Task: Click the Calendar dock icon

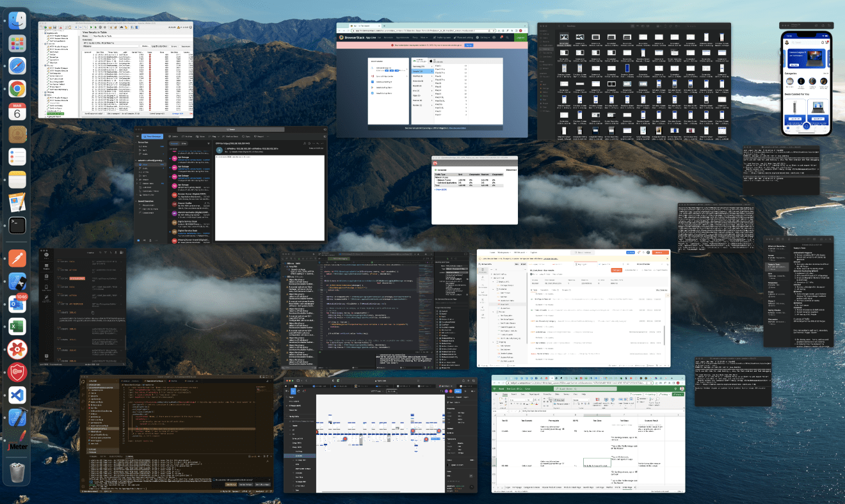Action: (x=17, y=111)
